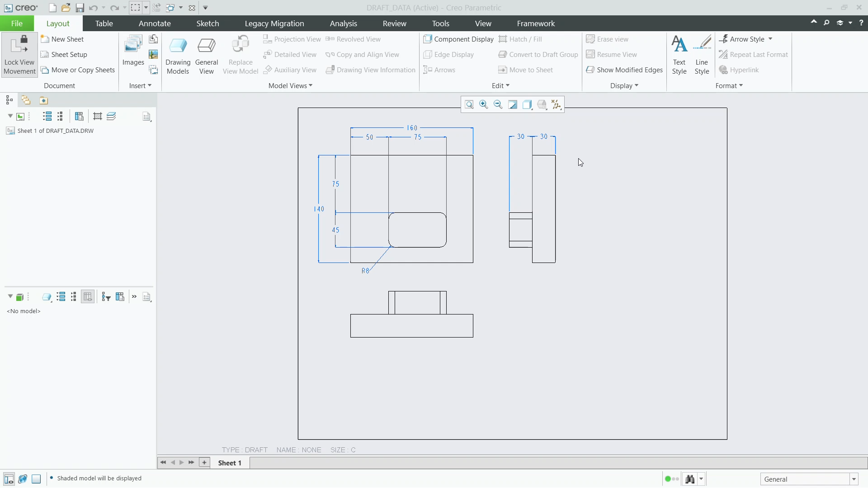Customize the quick access toolbar dropdown

point(205,8)
